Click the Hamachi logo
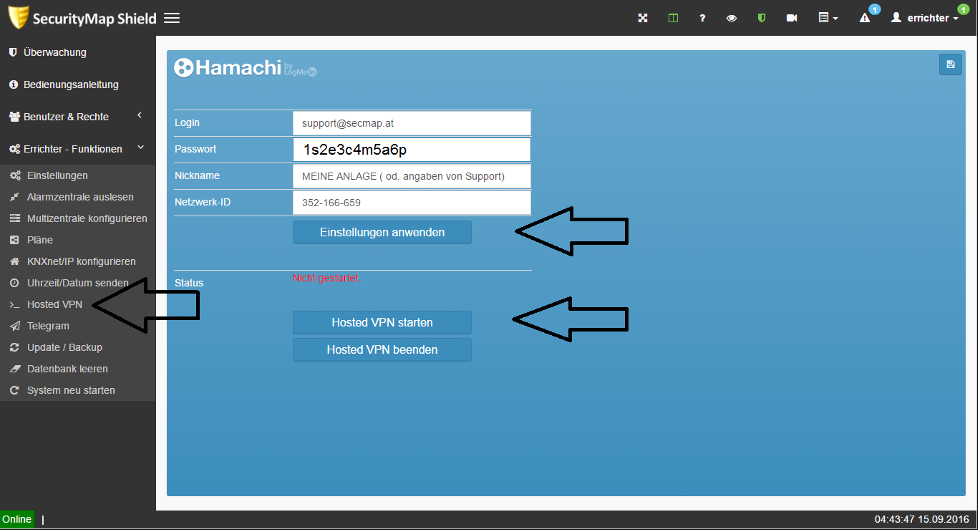 point(246,67)
